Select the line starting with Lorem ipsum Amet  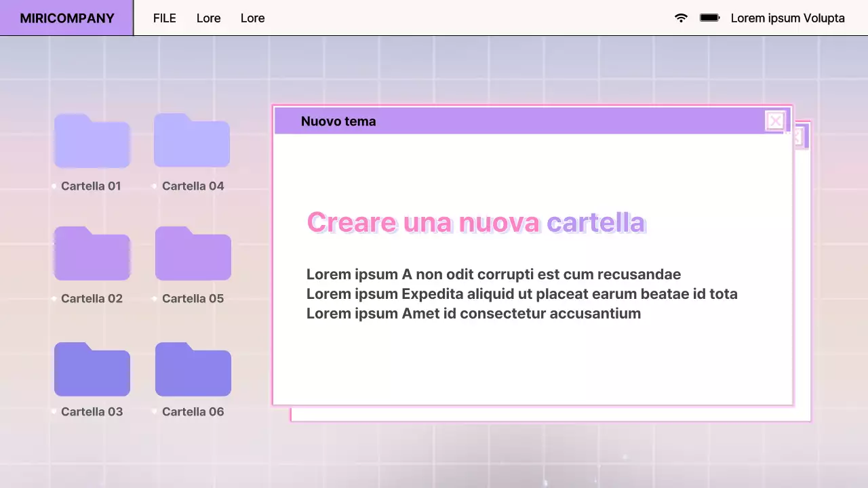click(x=473, y=313)
